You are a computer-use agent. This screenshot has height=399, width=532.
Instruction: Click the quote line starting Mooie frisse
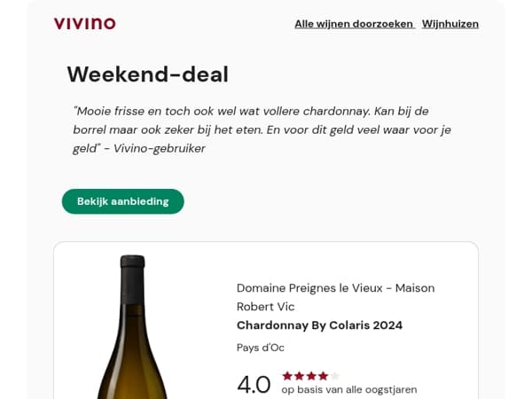tap(251, 112)
